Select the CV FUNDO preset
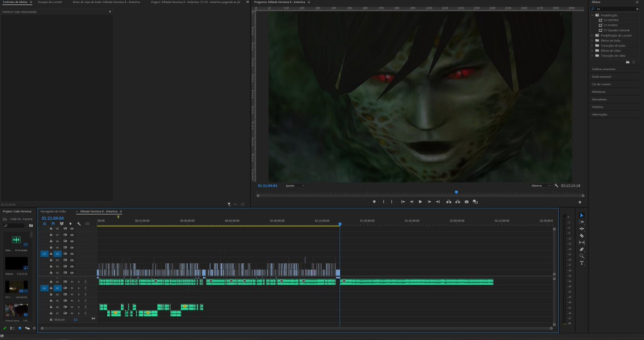Image resolution: width=644 pixels, height=340 pixels. point(610,25)
